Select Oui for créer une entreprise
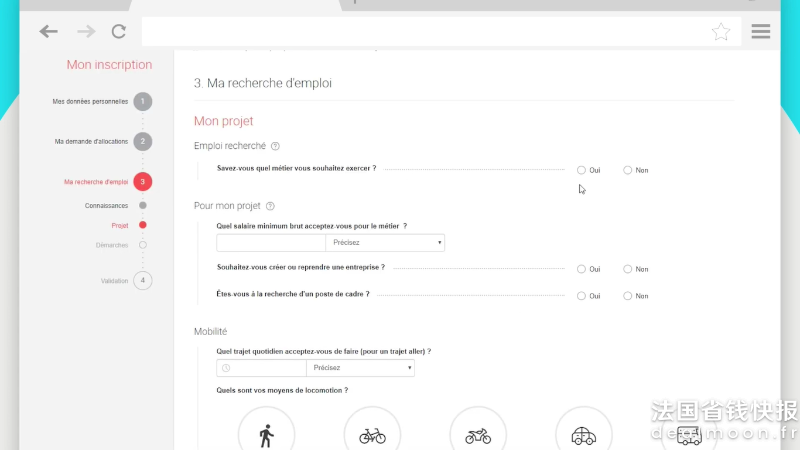The height and width of the screenshot is (450, 800). pyautogui.click(x=581, y=269)
